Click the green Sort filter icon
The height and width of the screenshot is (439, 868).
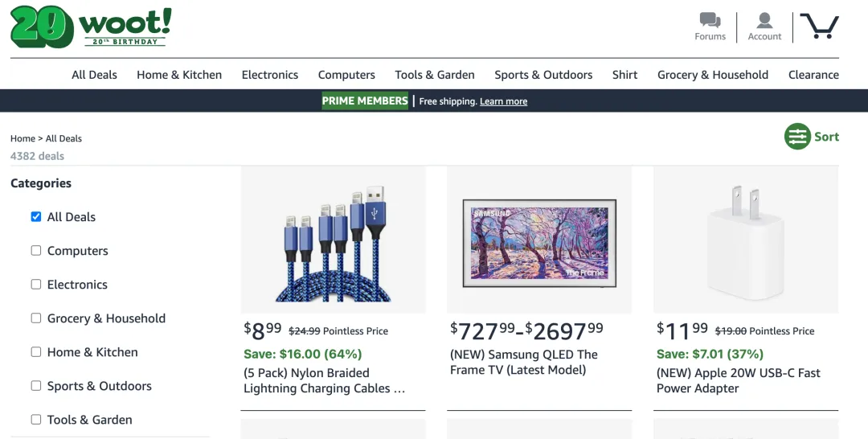pyautogui.click(x=797, y=136)
